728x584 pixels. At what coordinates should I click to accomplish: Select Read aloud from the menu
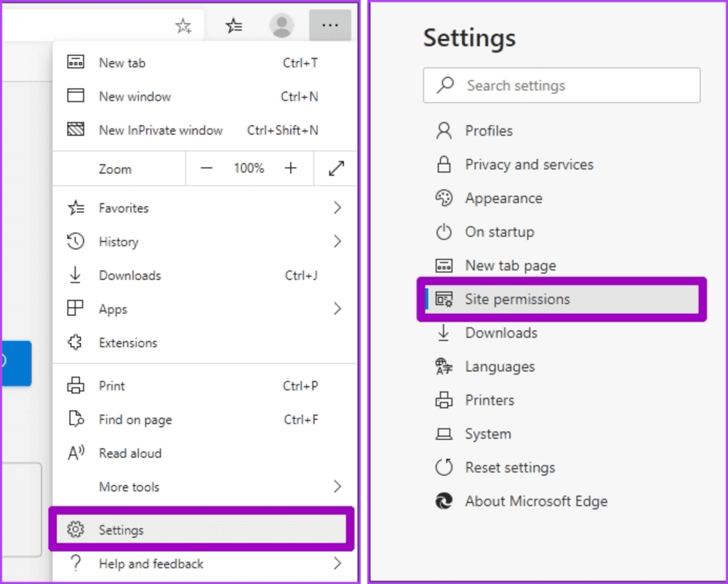tap(130, 453)
